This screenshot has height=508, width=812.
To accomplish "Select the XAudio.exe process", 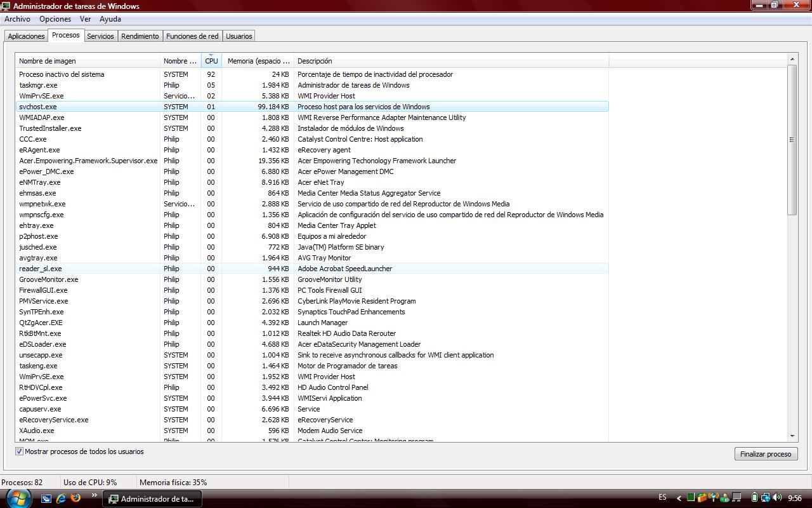I will coord(311,431).
